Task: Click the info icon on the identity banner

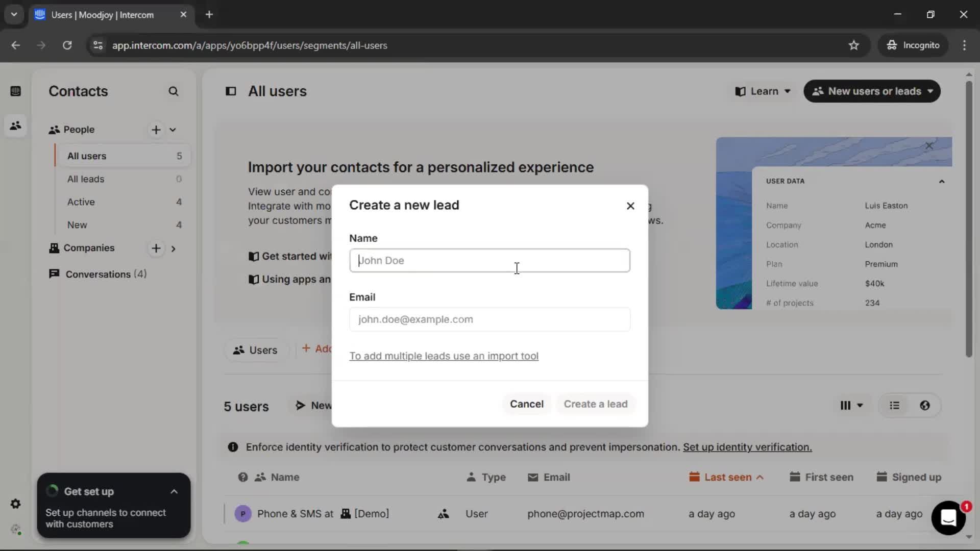Action: coord(233,447)
